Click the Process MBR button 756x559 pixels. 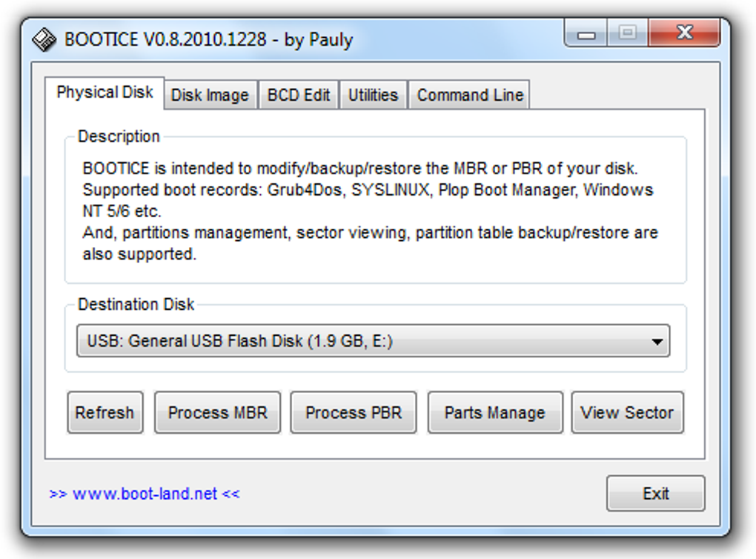217,413
